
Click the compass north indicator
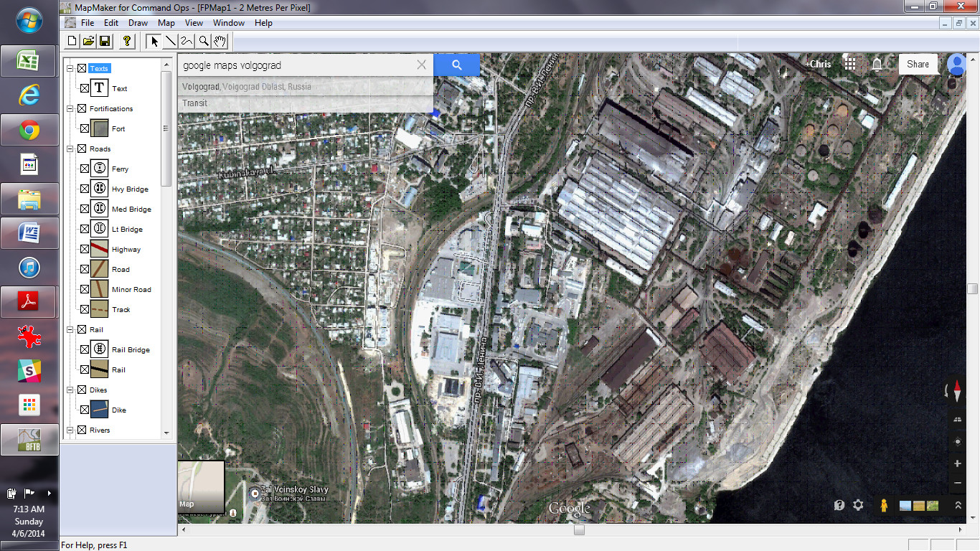point(956,391)
